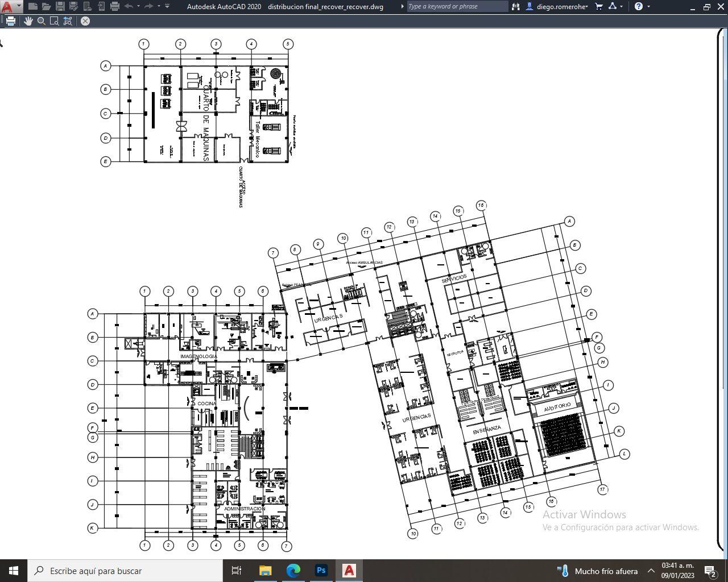This screenshot has height=582, width=728.
Task: Plot from the Quick Access toolbar
Action: point(114,7)
